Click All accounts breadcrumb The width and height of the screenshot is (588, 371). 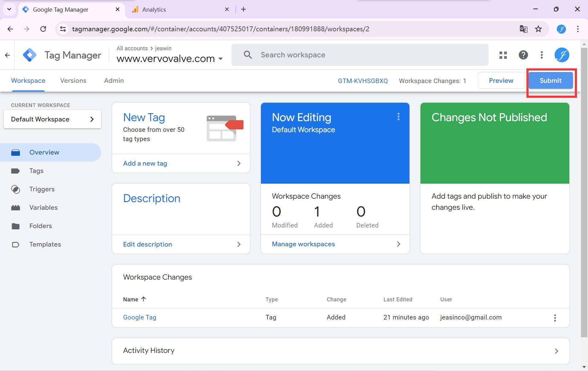[132, 48]
